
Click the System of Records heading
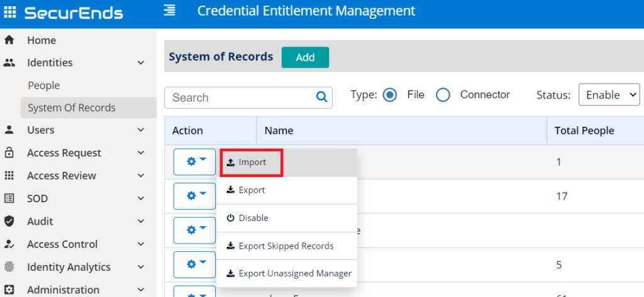click(221, 57)
